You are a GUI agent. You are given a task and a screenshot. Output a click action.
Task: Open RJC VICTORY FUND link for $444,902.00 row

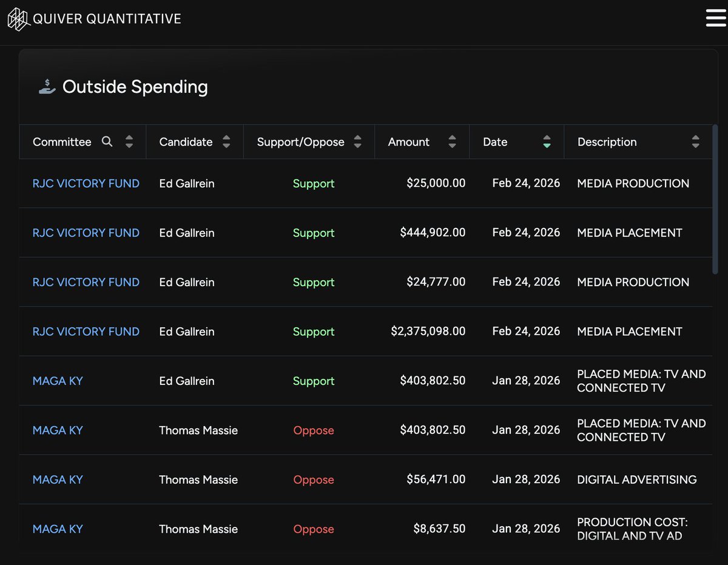point(86,233)
